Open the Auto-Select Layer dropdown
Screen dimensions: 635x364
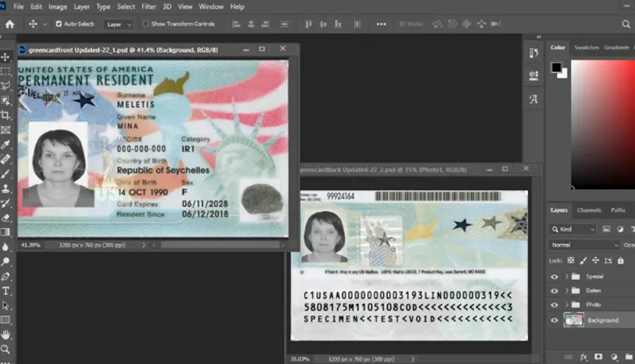click(118, 24)
